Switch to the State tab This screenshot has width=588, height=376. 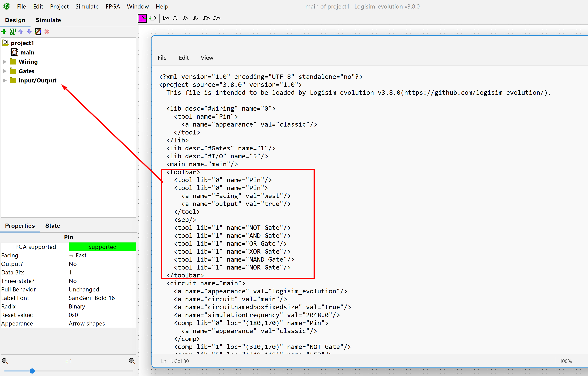pyautogui.click(x=53, y=226)
